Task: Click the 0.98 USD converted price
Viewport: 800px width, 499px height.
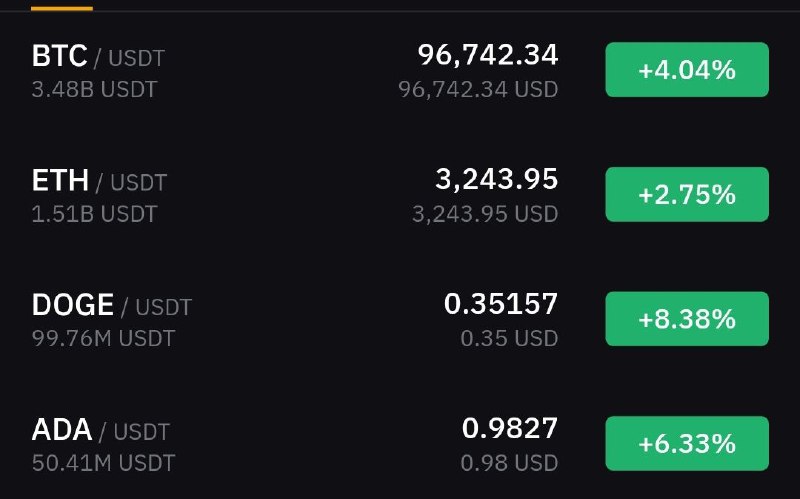Action: click(x=509, y=463)
